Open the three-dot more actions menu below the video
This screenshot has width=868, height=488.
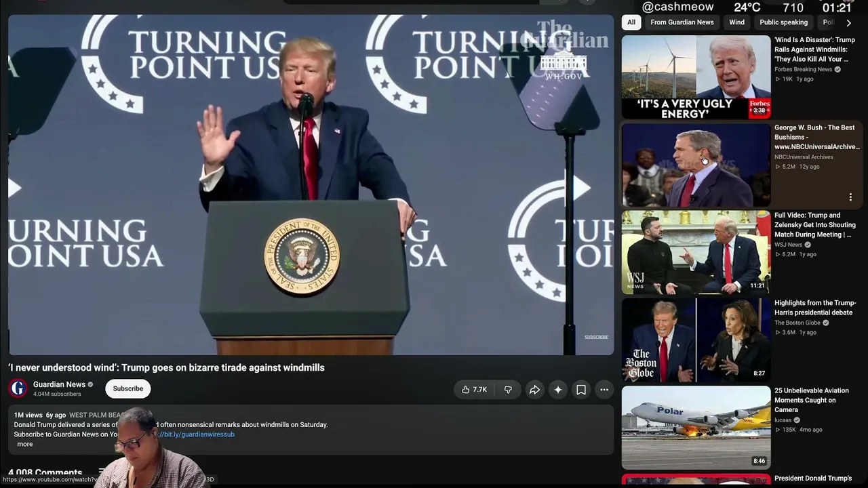pos(604,390)
